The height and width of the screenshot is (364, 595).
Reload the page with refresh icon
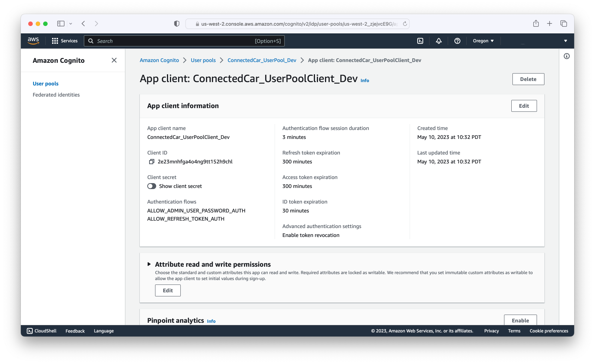tap(405, 24)
